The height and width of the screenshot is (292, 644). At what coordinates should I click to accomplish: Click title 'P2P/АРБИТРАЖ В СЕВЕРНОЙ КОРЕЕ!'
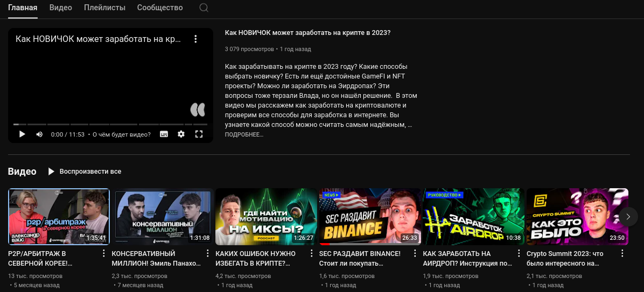pyautogui.click(x=40, y=258)
